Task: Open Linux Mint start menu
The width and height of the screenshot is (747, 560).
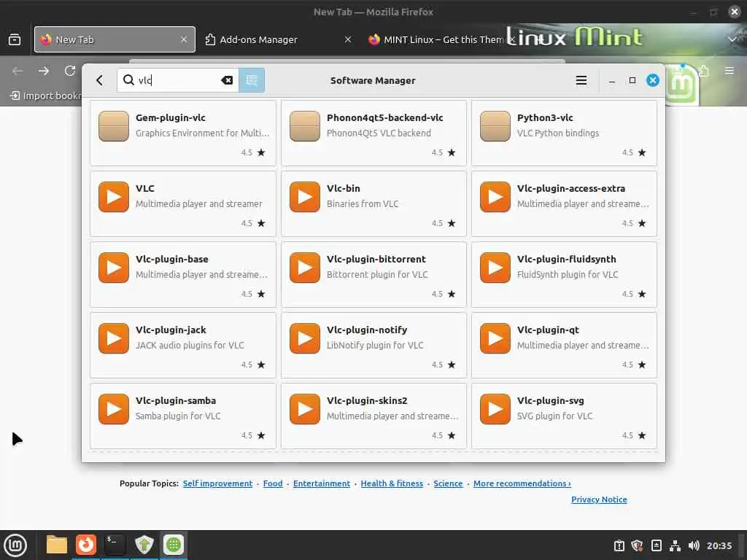Action: 15,545
